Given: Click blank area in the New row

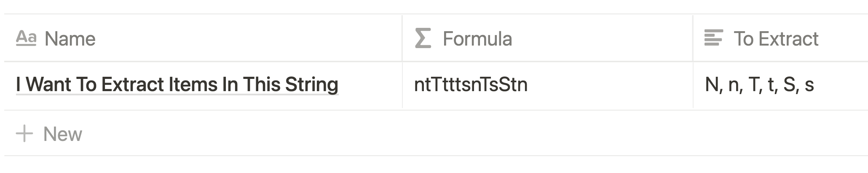Looking at the screenshot, I should [463, 134].
